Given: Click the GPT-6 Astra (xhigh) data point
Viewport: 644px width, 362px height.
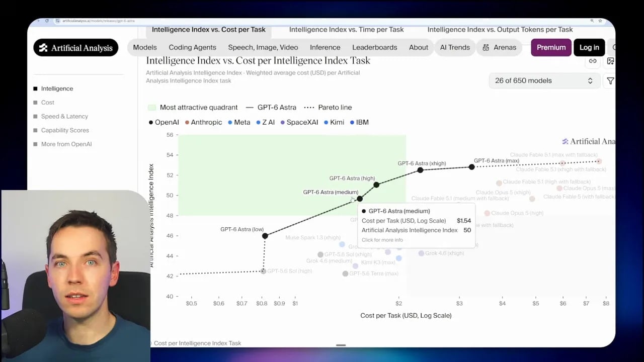Looking at the screenshot, I should 420,170.
